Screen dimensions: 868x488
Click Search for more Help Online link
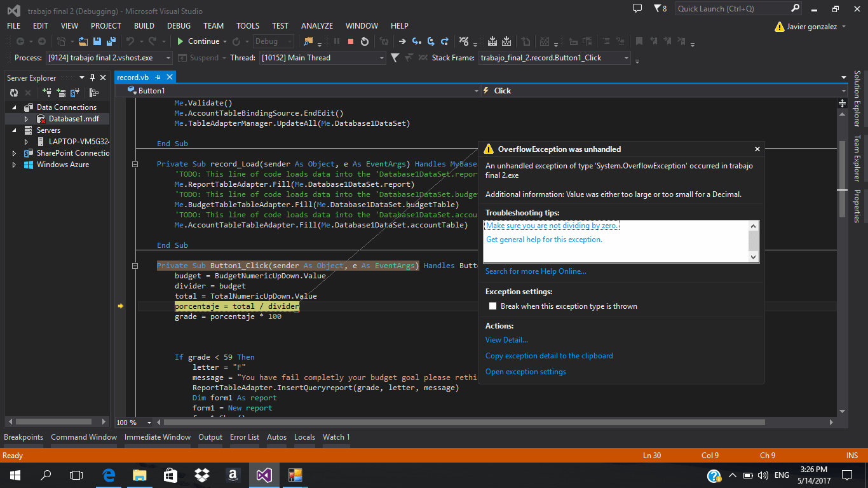coord(536,271)
